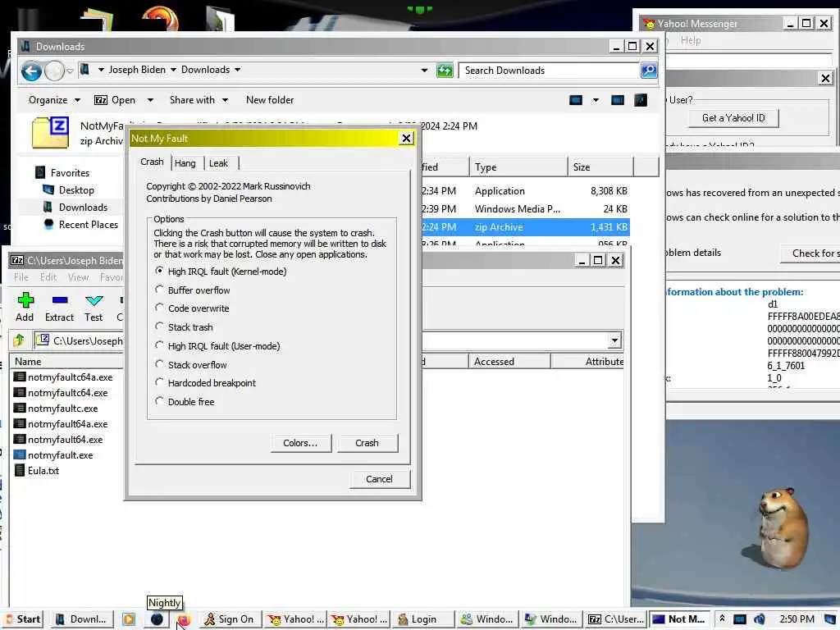Sort by the Type column header
The width and height of the screenshot is (840, 630).
coord(518,167)
